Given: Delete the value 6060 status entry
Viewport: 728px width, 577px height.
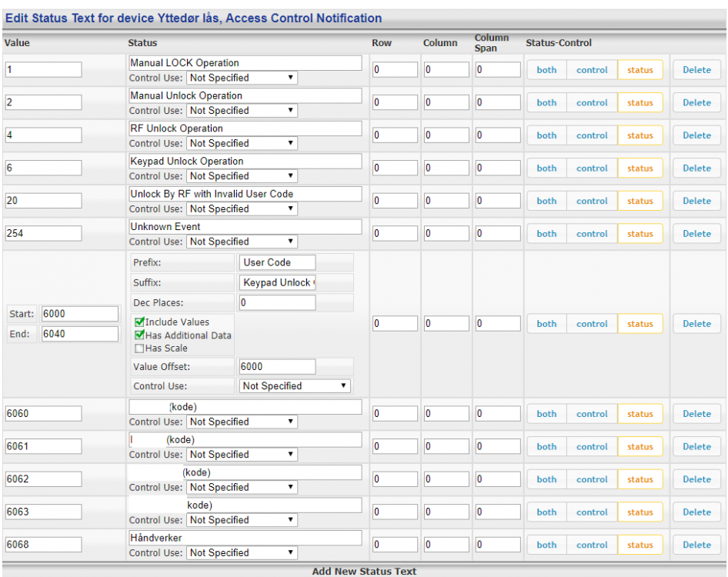Looking at the screenshot, I should coord(696,414).
